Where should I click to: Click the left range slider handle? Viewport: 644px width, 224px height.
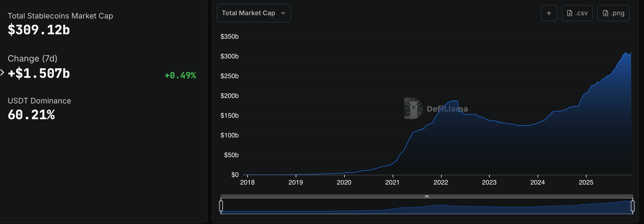click(221, 206)
